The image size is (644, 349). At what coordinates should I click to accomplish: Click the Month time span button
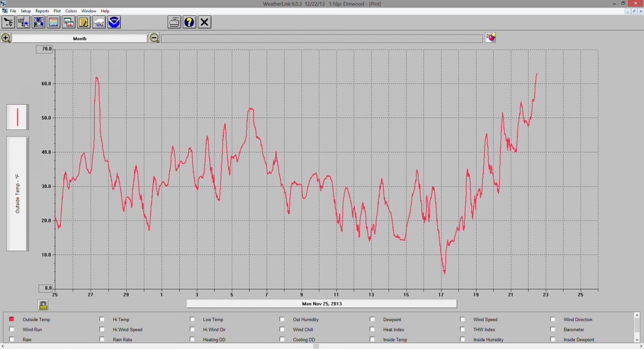coord(79,39)
